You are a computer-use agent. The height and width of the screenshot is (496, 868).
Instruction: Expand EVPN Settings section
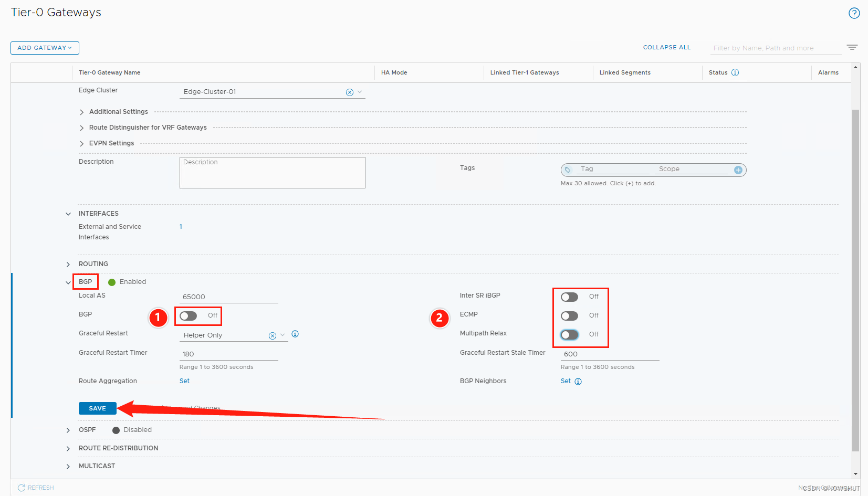point(81,144)
